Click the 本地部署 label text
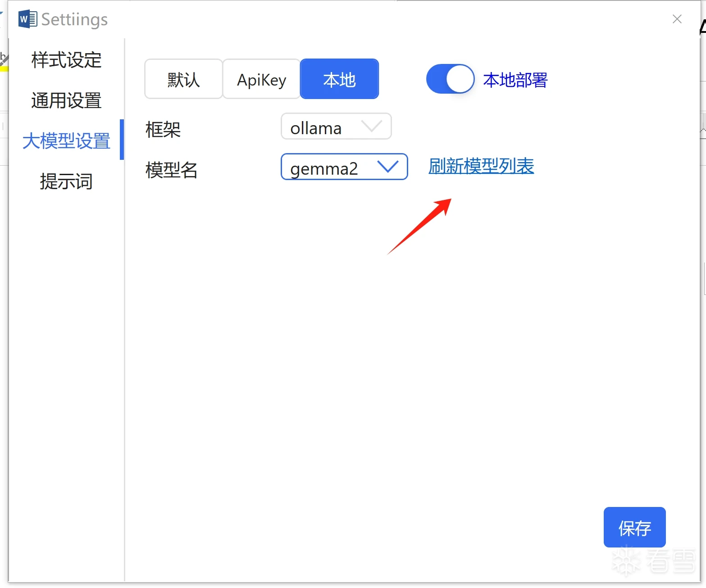 click(515, 80)
